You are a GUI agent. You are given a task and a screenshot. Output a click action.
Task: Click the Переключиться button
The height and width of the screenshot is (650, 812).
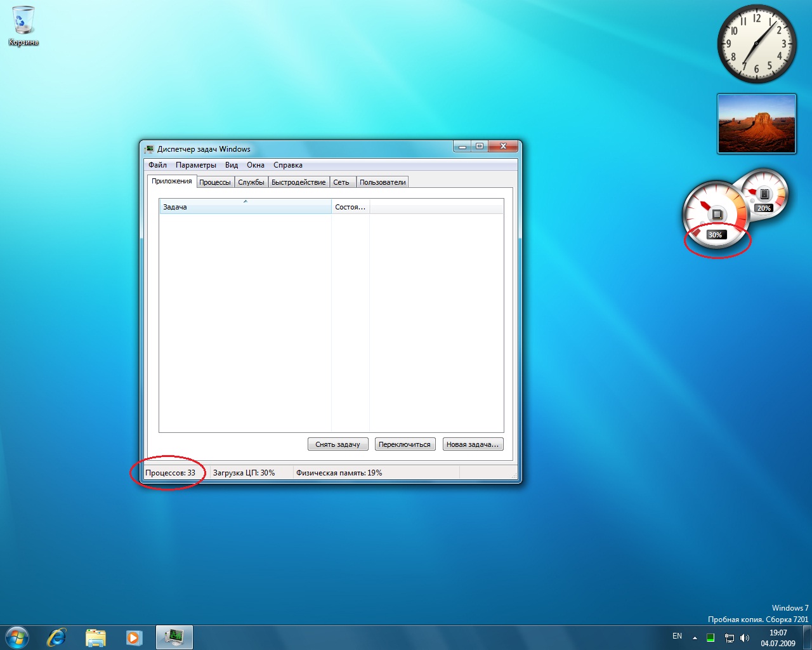405,444
